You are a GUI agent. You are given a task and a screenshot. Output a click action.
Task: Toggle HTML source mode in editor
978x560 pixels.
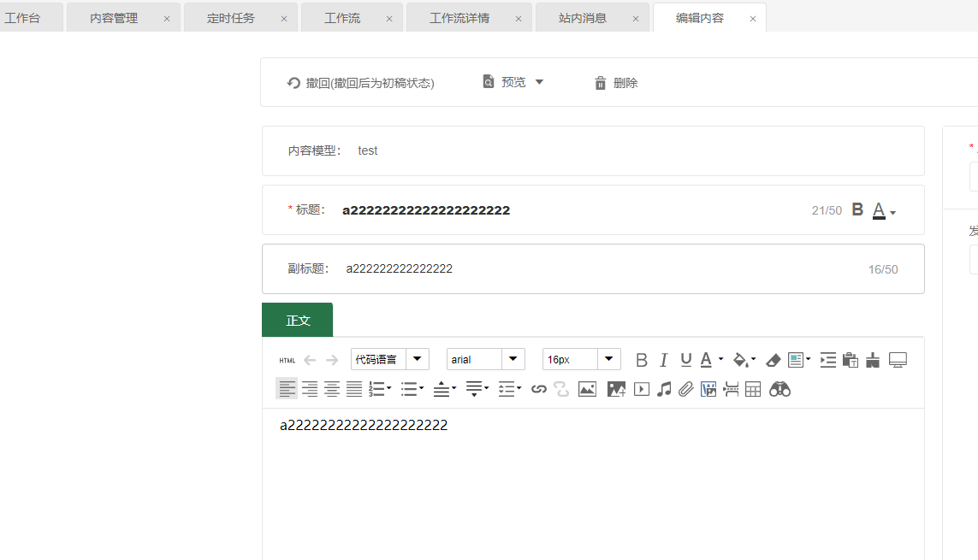click(x=287, y=360)
